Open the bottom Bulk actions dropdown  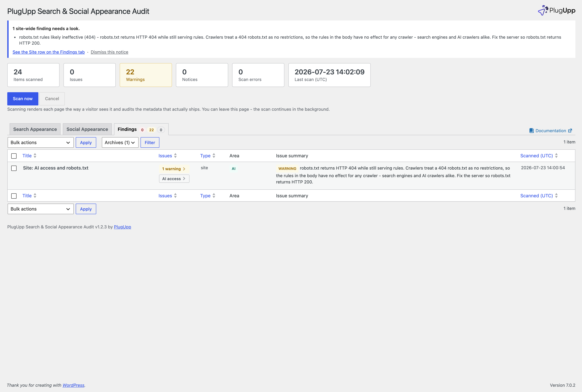(41, 209)
